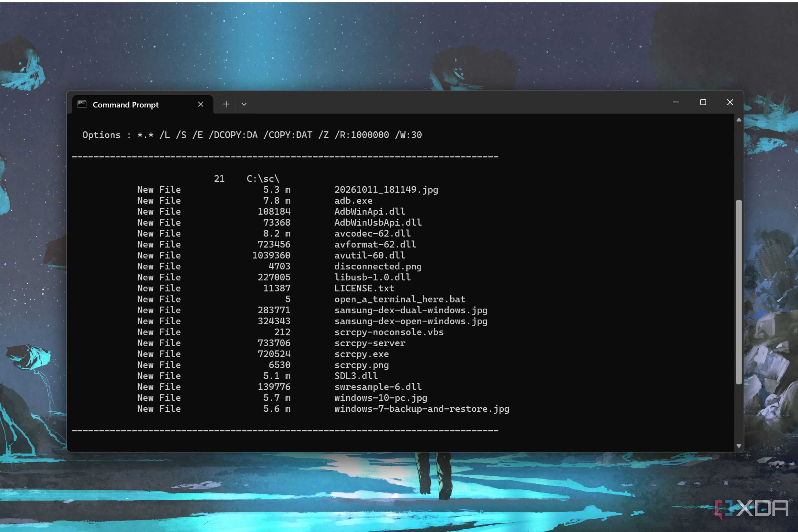This screenshot has height=532, width=798.
Task: Click filename SDL3.dll
Action: pyautogui.click(x=356, y=376)
